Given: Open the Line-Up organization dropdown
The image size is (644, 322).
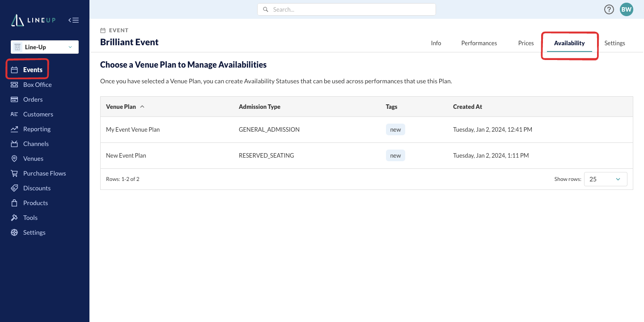Looking at the screenshot, I should coord(45,47).
